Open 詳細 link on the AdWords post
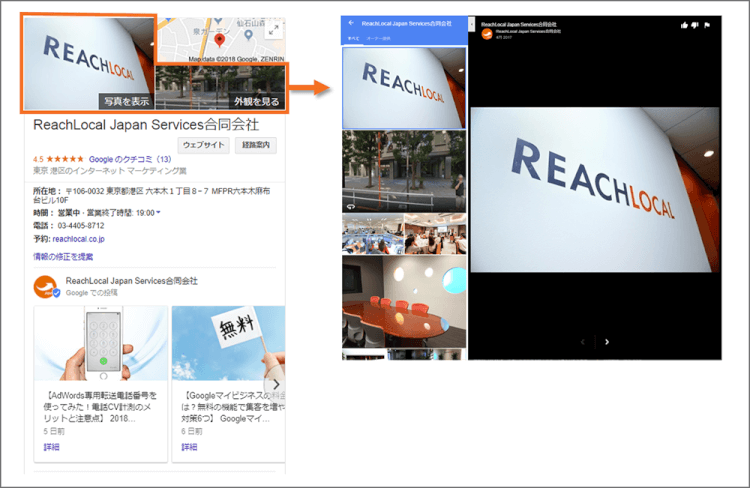This screenshot has height=488, width=750. 52,447
